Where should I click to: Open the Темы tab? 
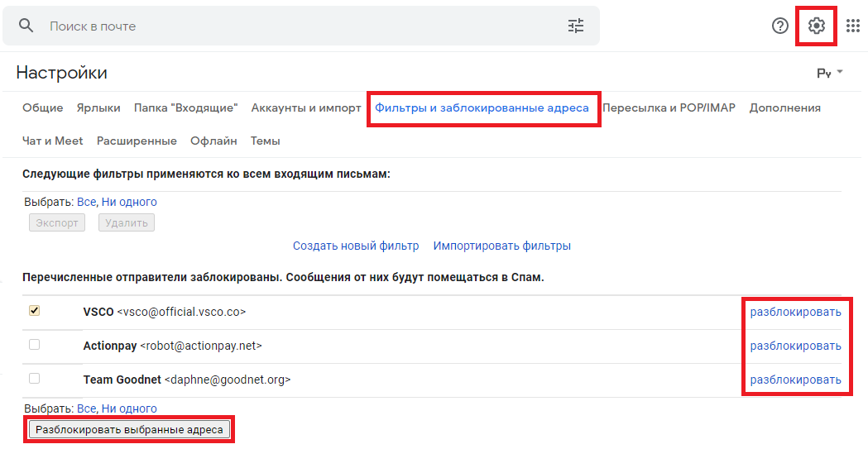[x=266, y=141]
